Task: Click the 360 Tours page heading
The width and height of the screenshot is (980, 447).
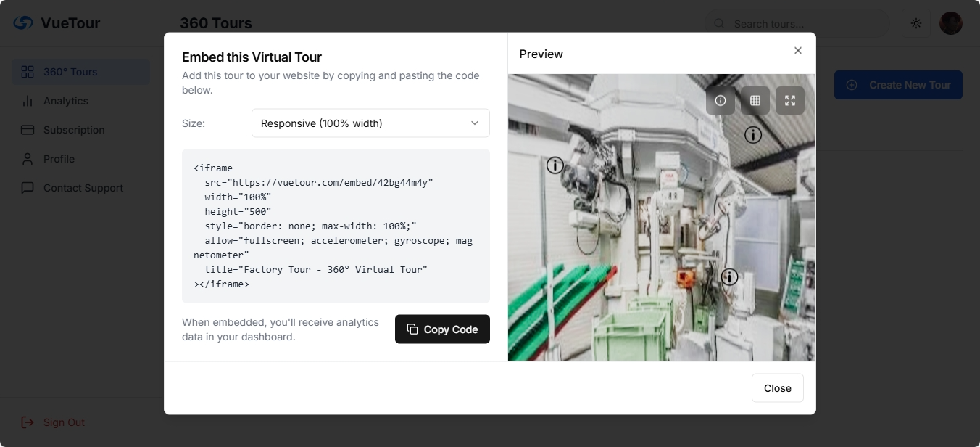Action: pos(216,23)
